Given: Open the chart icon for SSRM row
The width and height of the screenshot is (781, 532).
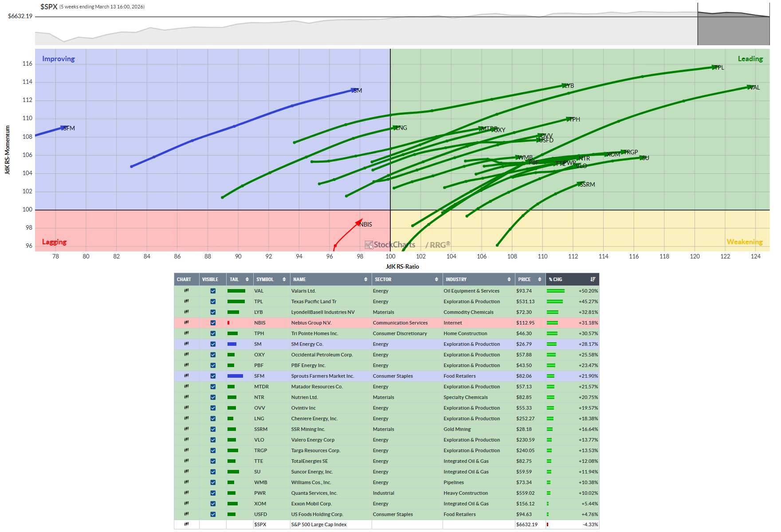Looking at the screenshot, I should (187, 429).
